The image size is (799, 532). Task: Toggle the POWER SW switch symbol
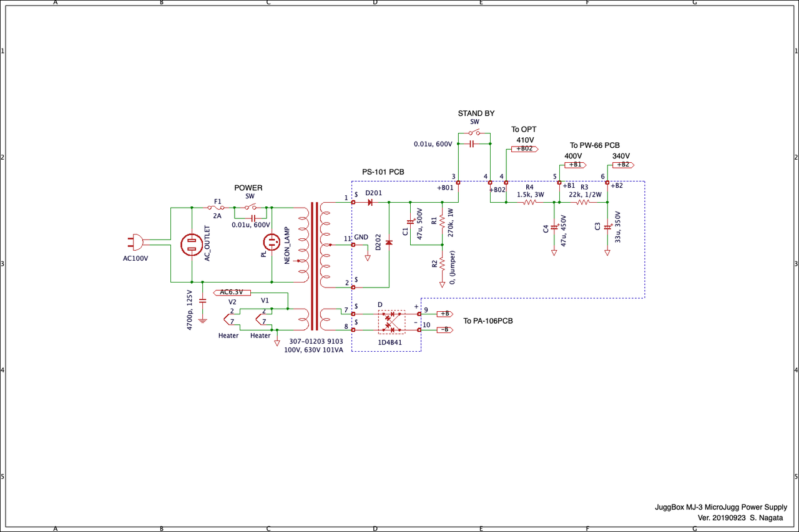point(250,206)
